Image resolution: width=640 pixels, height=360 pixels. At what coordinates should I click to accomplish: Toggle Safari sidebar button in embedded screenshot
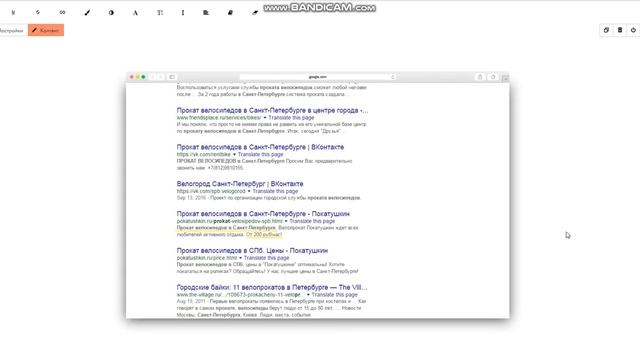(172, 77)
